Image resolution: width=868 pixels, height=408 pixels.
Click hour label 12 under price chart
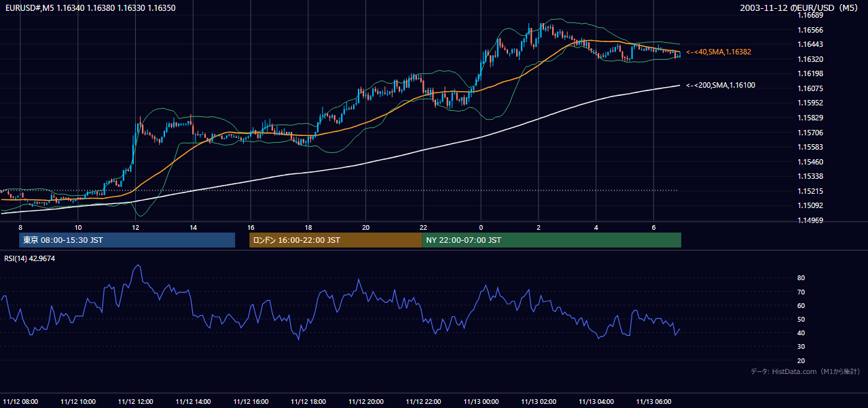click(x=136, y=227)
